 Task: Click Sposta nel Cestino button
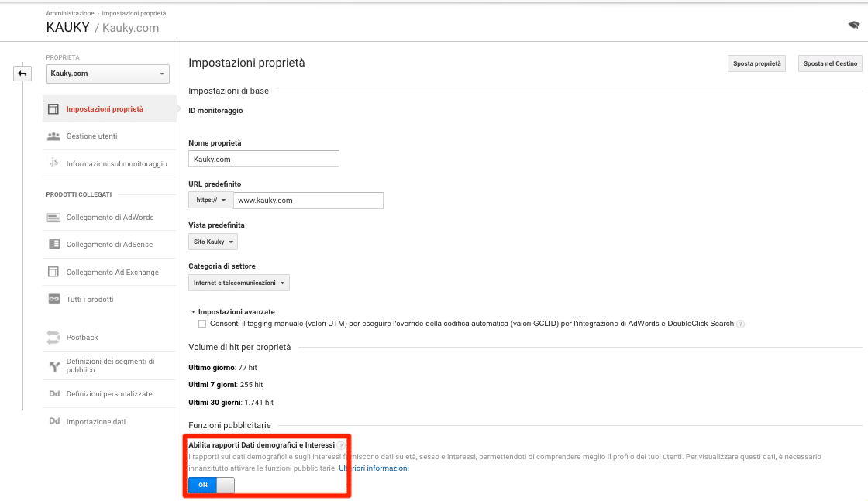(x=830, y=63)
